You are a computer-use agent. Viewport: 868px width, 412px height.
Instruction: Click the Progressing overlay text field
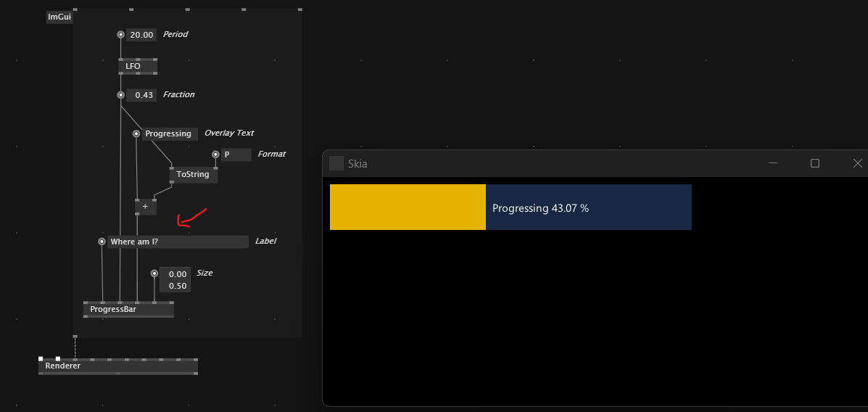170,134
